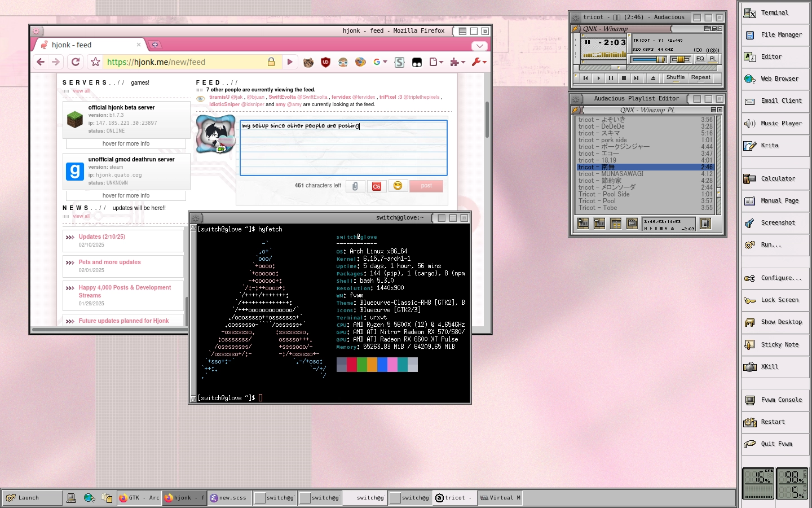Screen dimensions: 812x508
Task: Open the Stylus extension icon
Action: point(399,62)
